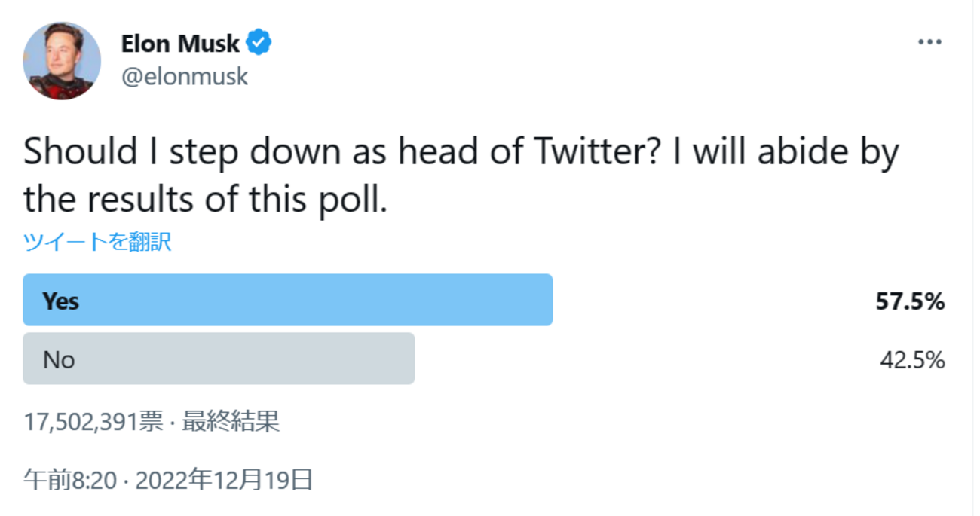Click the 17,502,391票 vote count
980x516 pixels.
click(x=93, y=422)
